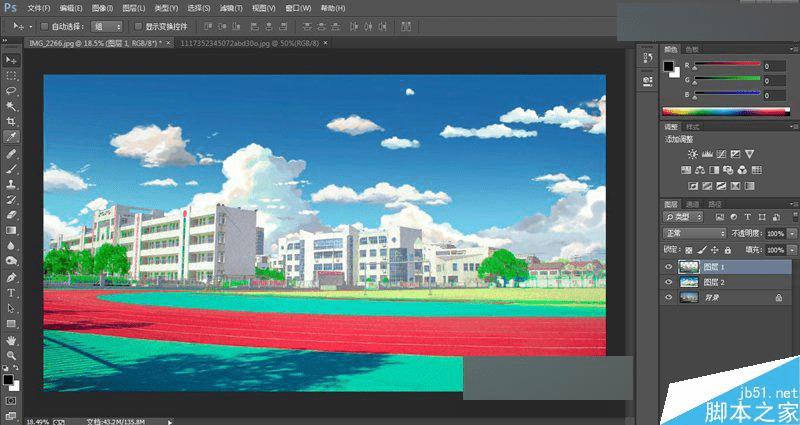
Task: Hide the 背景 layer with its eye icon
Action: click(x=668, y=297)
